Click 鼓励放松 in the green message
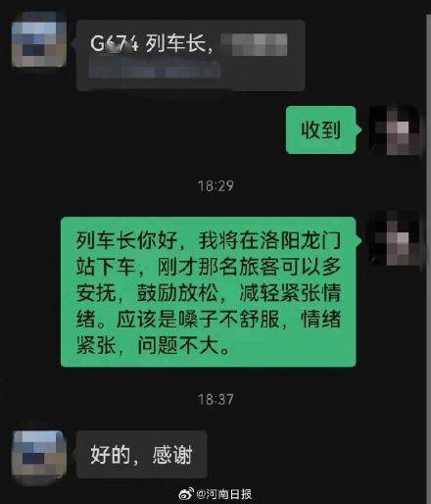Image resolution: width=431 pixels, height=504 pixels. click(177, 293)
